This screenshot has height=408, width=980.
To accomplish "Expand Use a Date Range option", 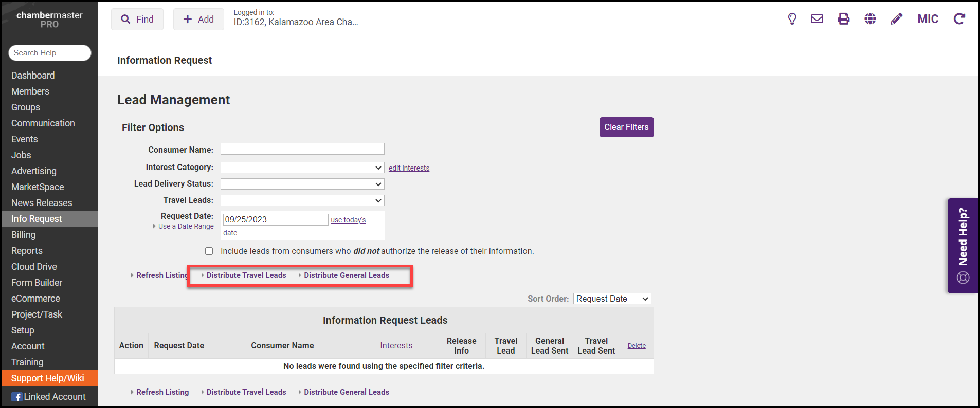I will point(186,226).
